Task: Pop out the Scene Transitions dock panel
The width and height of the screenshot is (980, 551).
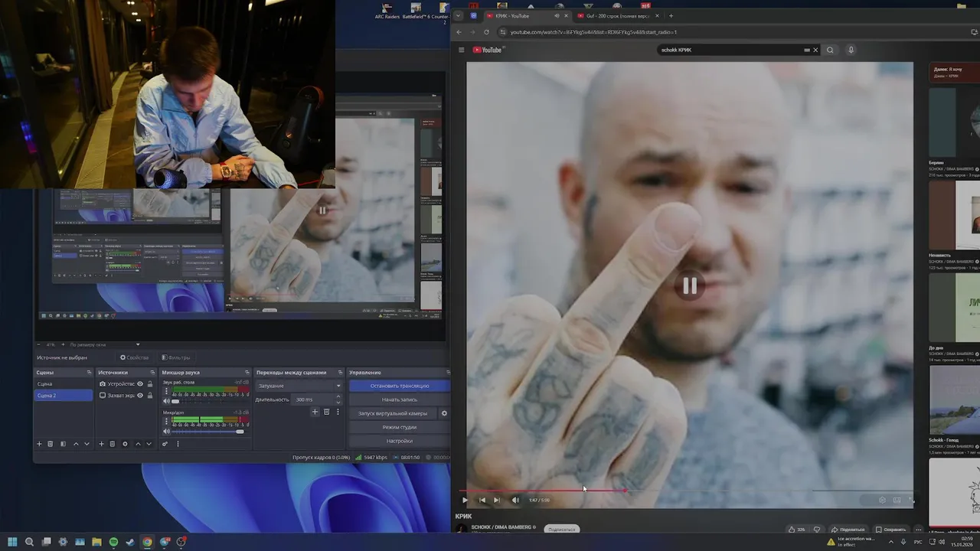Action: click(x=340, y=373)
